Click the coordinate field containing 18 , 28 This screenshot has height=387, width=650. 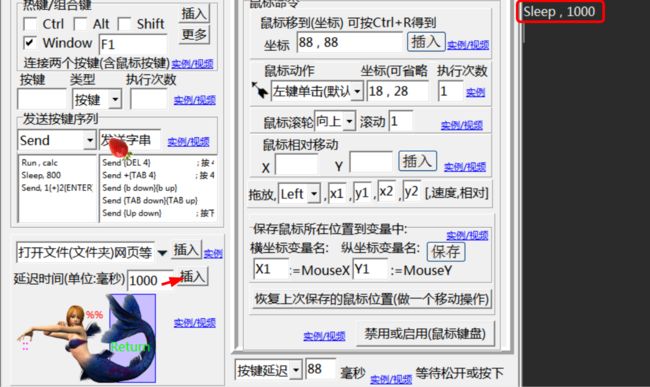click(x=398, y=91)
